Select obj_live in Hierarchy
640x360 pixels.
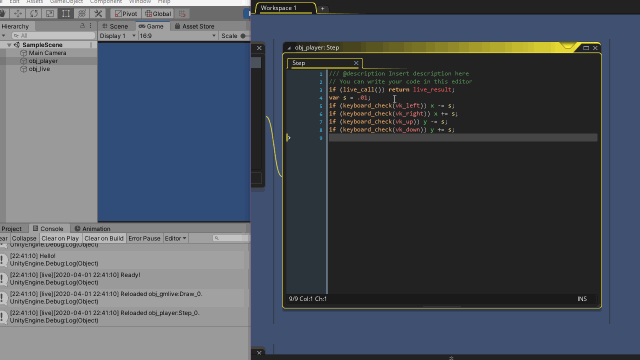click(39, 69)
